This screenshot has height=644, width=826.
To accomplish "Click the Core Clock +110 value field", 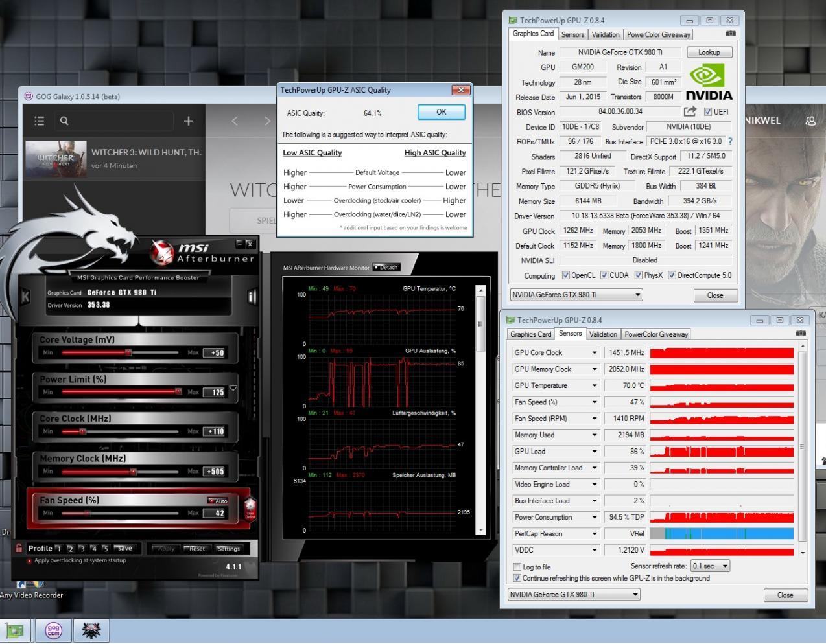I will coord(215,431).
